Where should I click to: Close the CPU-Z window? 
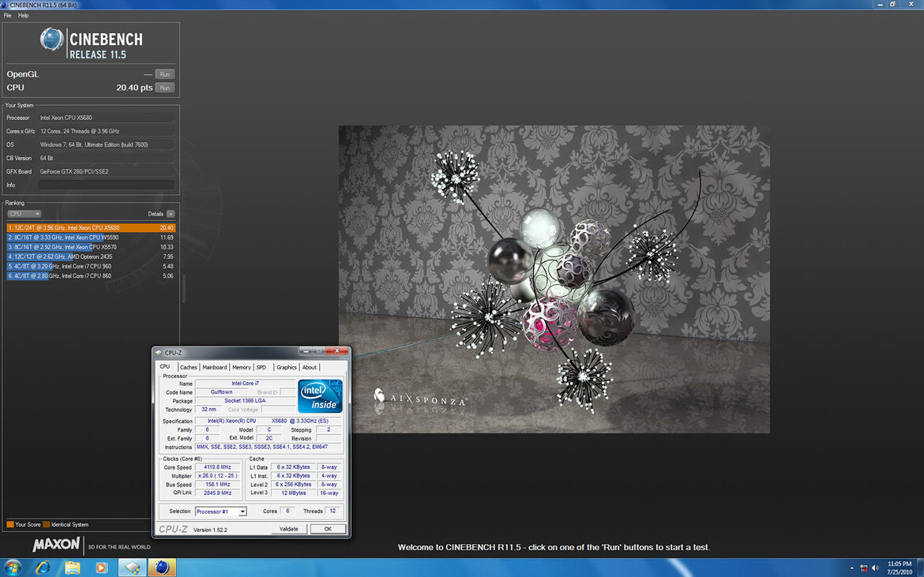[x=337, y=351]
